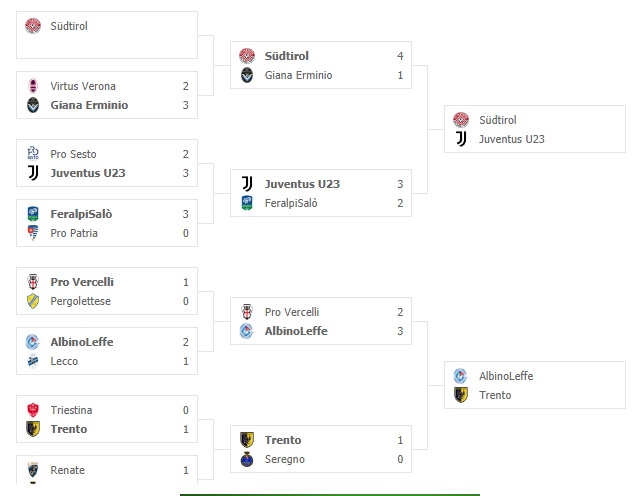Click FeralpiSalò crest in the Pro Patria match
635x496 pixels.
[x=33, y=214]
